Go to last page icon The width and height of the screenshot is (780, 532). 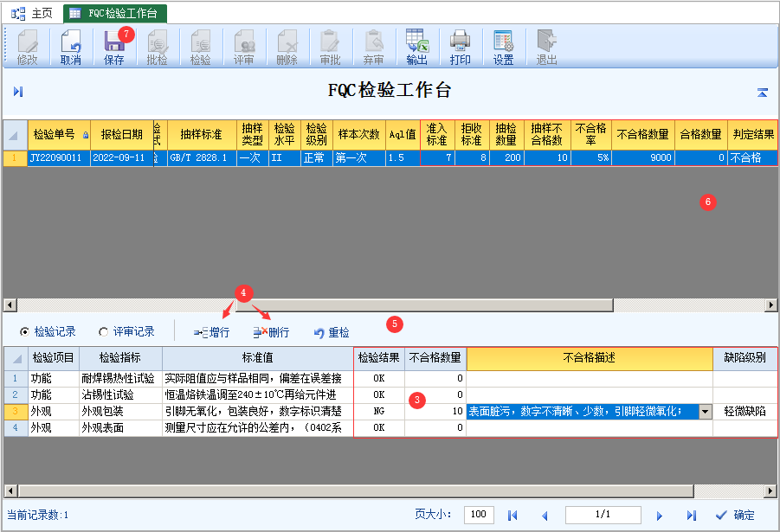point(692,516)
